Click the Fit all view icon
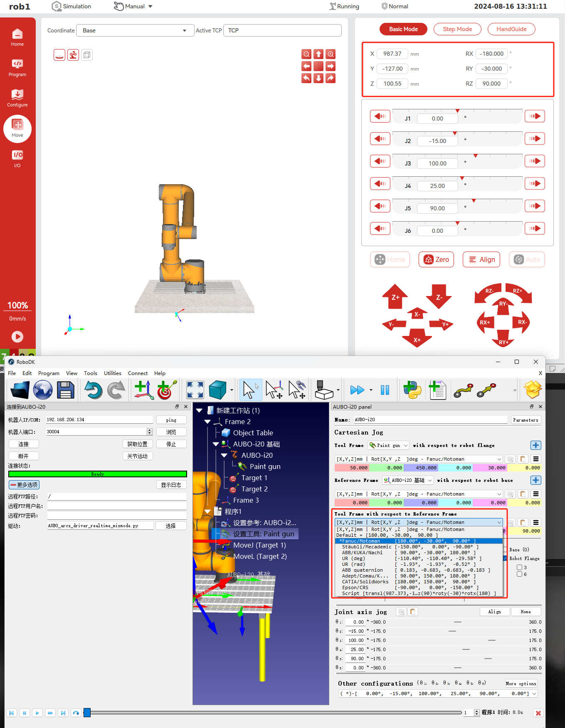This screenshot has height=728, width=565. 195,390
